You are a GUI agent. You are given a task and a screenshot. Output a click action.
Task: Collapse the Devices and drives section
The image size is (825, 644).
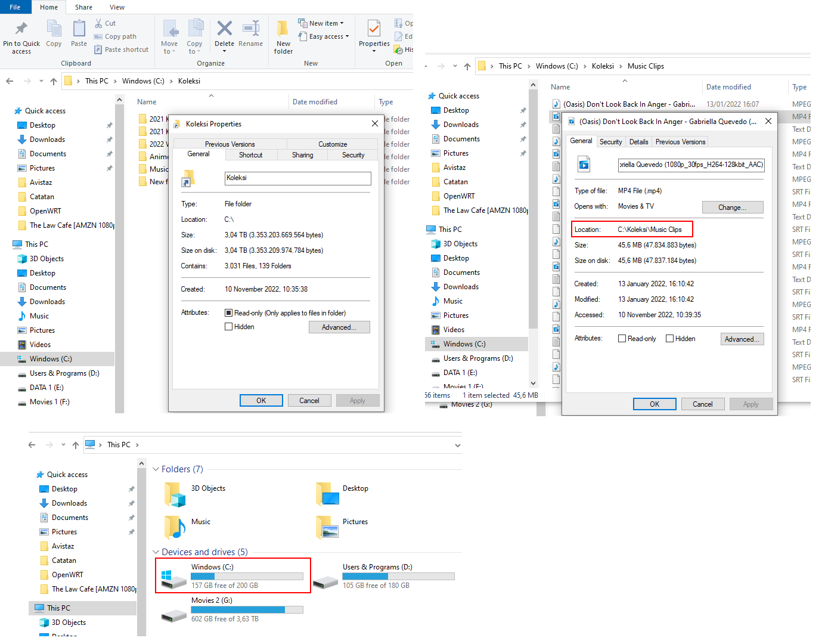click(156, 552)
